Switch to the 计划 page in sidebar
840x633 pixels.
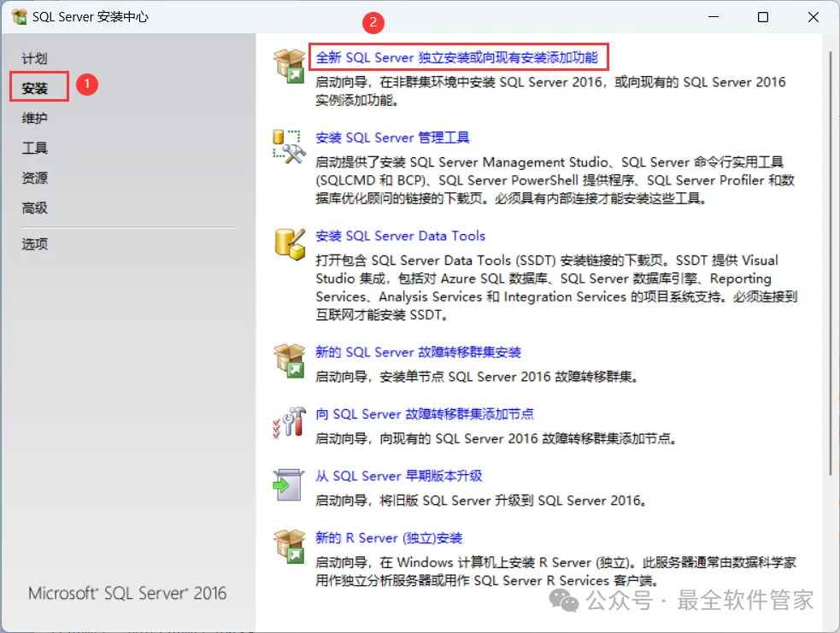point(35,58)
